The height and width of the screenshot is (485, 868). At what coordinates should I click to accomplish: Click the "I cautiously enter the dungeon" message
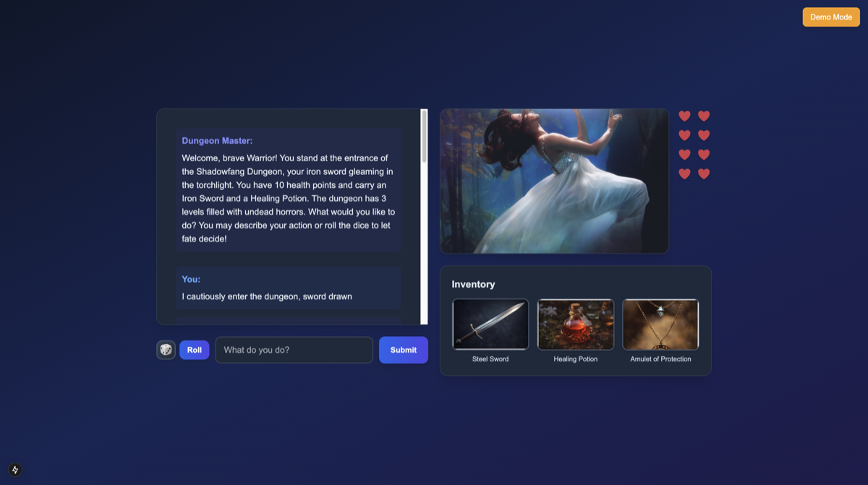pos(267,296)
